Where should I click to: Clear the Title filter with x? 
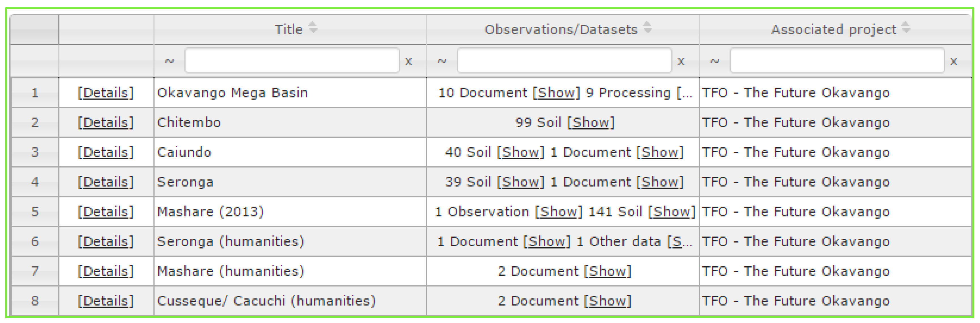coord(408,61)
